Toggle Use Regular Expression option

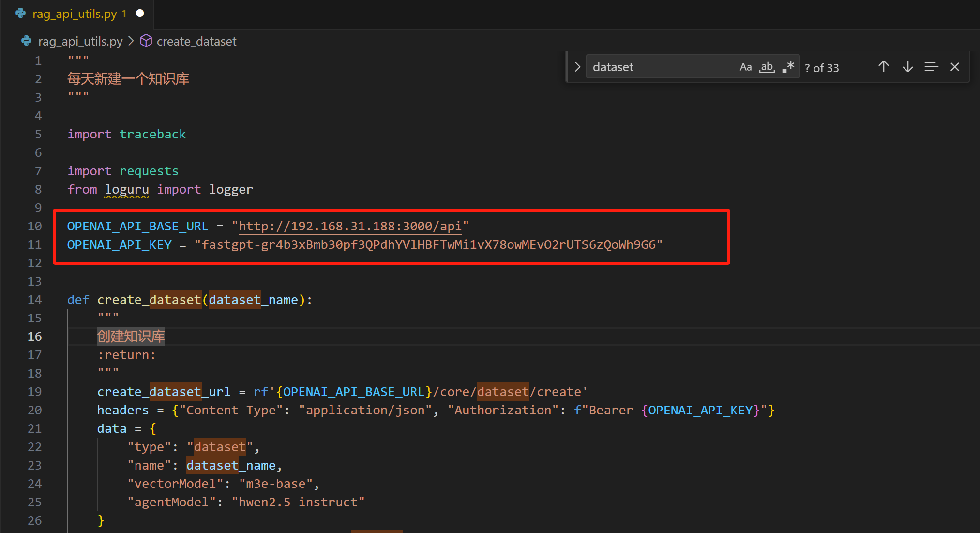coord(788,67)
